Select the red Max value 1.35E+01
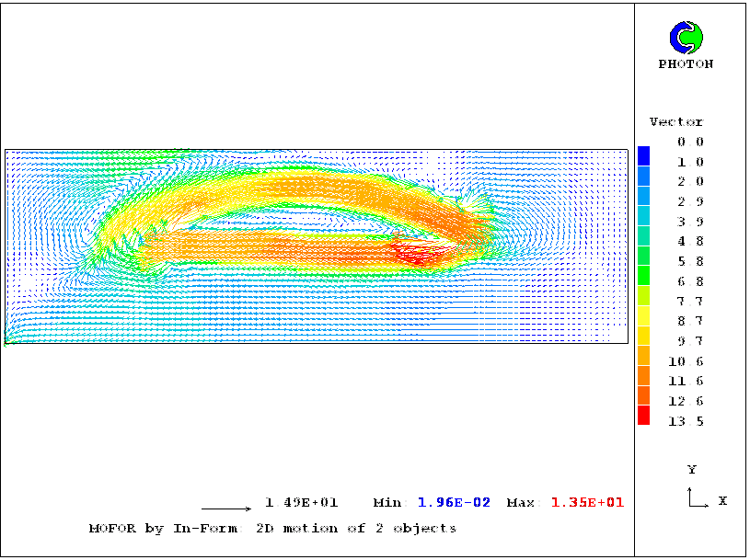 coord(587,503)
